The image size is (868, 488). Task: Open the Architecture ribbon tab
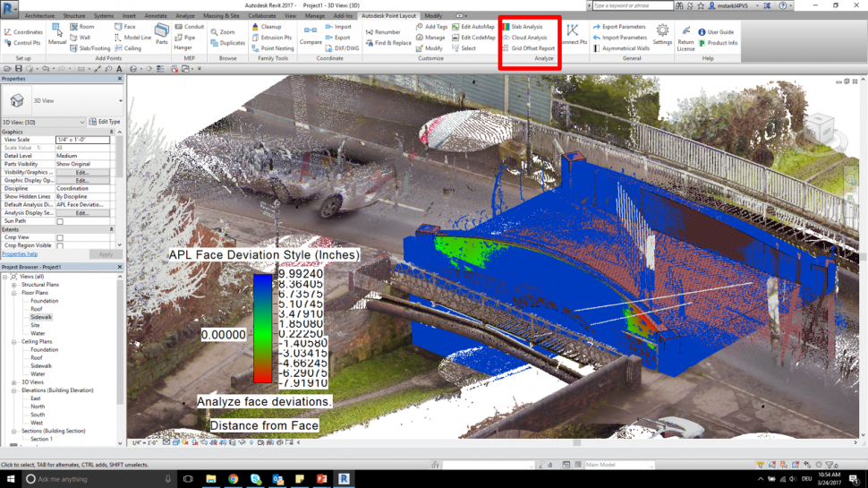pyautogui.click(x=39, y=16)
